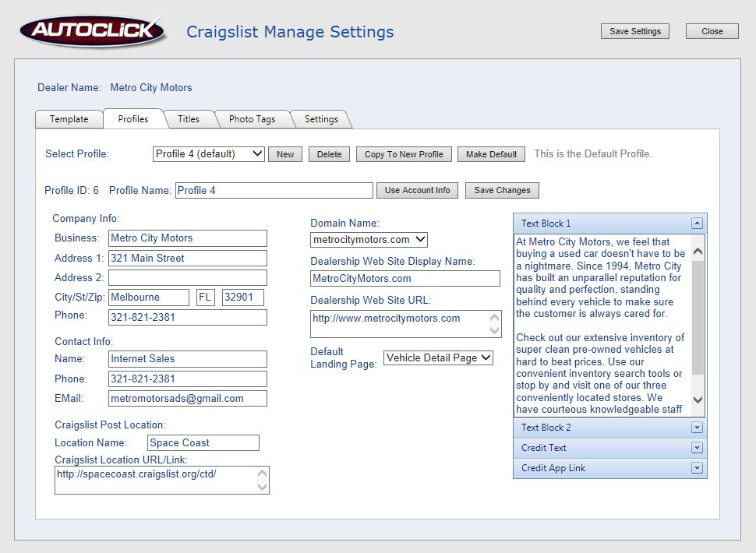Image resolution: width=756 pixels, height=553 pixels.
Task: Open the Credit App Link section header
Action: click(610, 468)
